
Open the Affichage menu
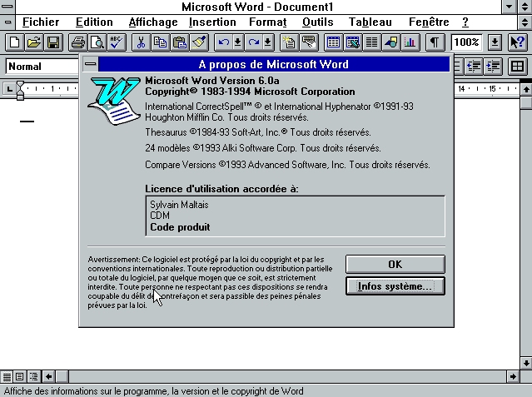pyautogui.click(x=153, y=22)
